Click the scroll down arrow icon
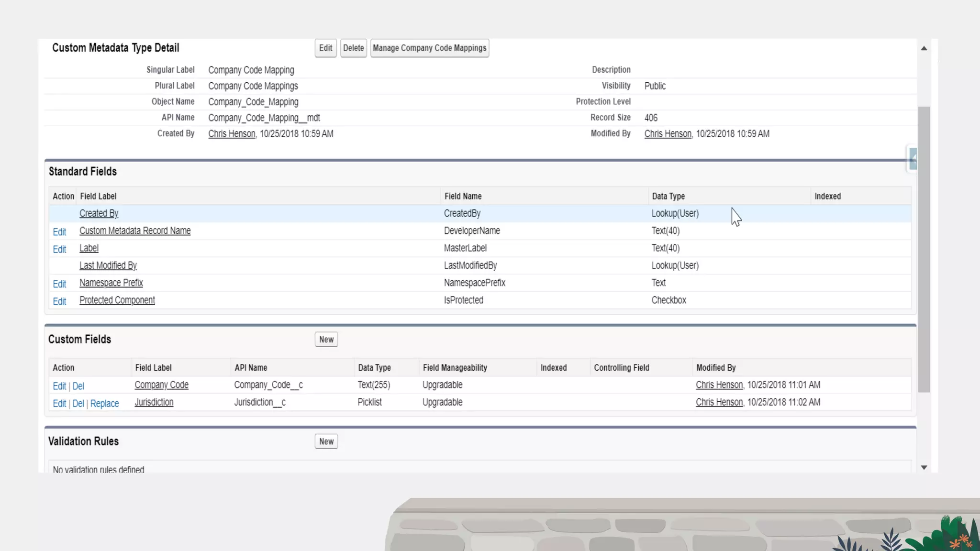The width and height of the screenshot is (980, 551). 924,467
